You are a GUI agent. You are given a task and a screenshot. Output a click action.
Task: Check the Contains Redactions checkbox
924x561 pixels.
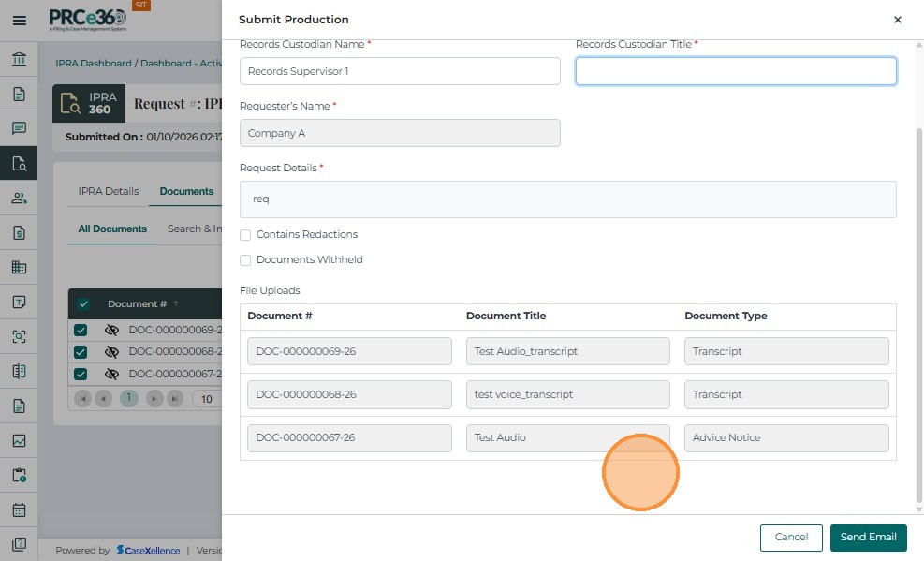pos(245,235)
